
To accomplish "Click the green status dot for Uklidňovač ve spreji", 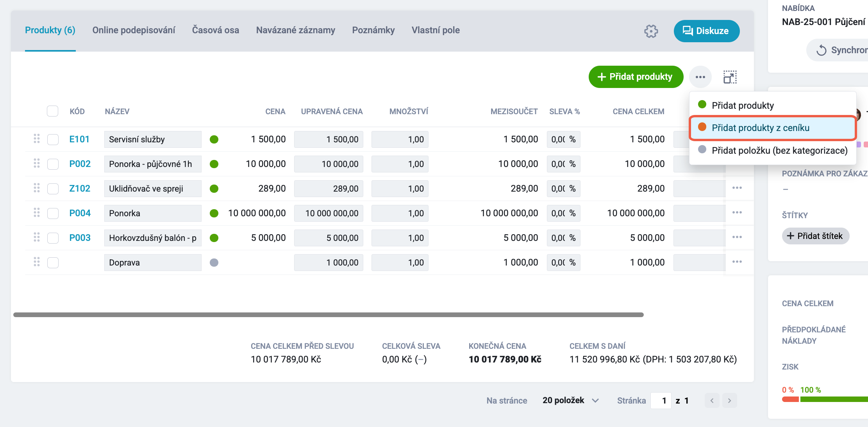I will click(214, 188).
